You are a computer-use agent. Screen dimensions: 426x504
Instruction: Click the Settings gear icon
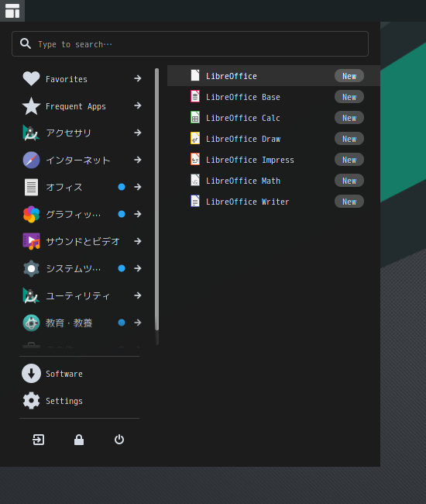coord(31,401)
